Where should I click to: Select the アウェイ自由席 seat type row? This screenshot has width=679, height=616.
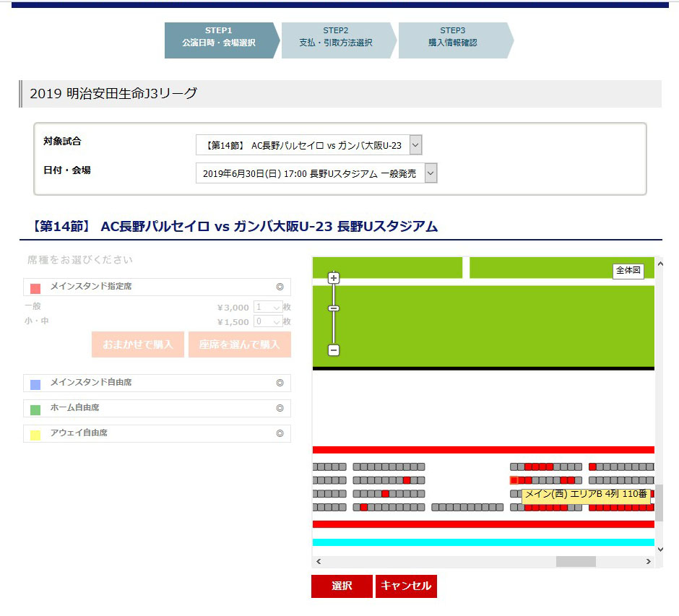157,433
